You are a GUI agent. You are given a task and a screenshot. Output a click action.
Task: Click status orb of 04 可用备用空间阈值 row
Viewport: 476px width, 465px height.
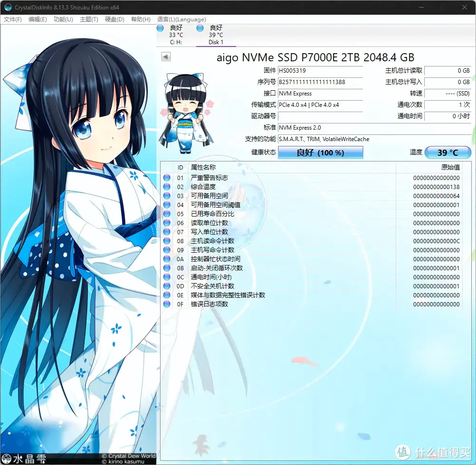pyautogui.click(x=167, y=205)
